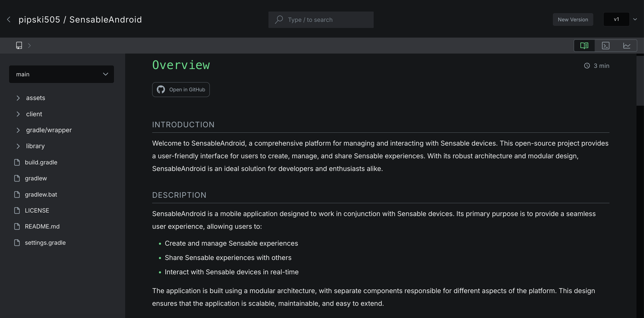Click the book/reader view icon

584,45
